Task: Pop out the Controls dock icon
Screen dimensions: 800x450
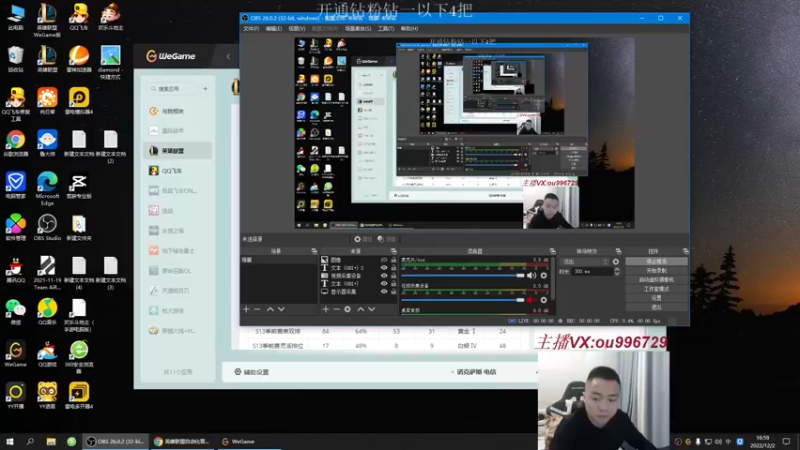Action: (685, 251)
